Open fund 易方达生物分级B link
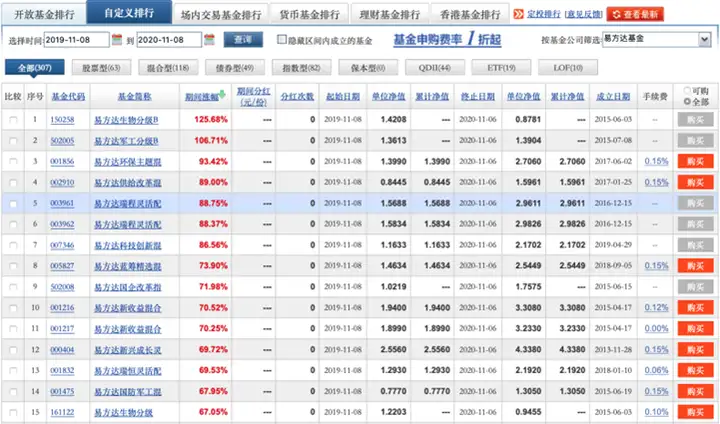Viewport: 720px width, 424px height. click(126, 120)
